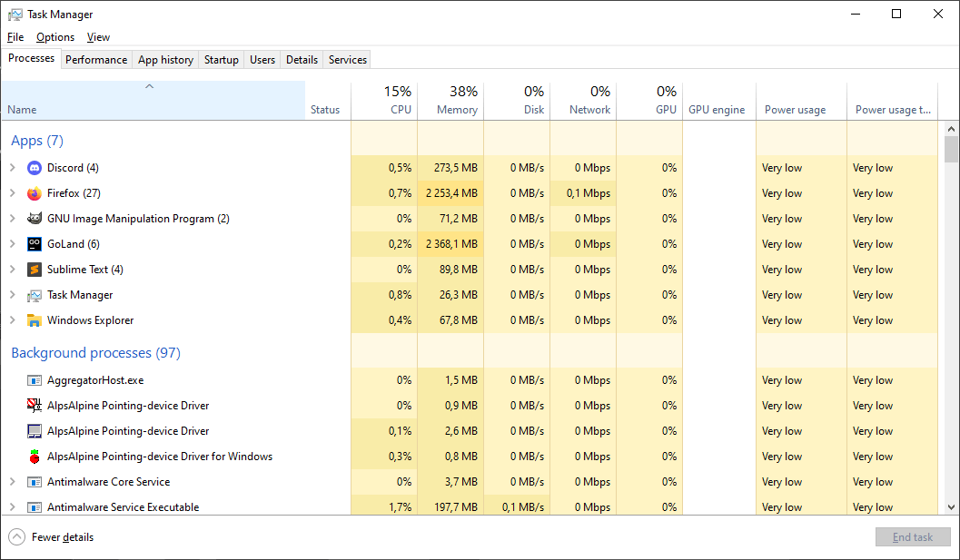Open the Startup tab
The image size is (960, 560).
tap(221, 60)
